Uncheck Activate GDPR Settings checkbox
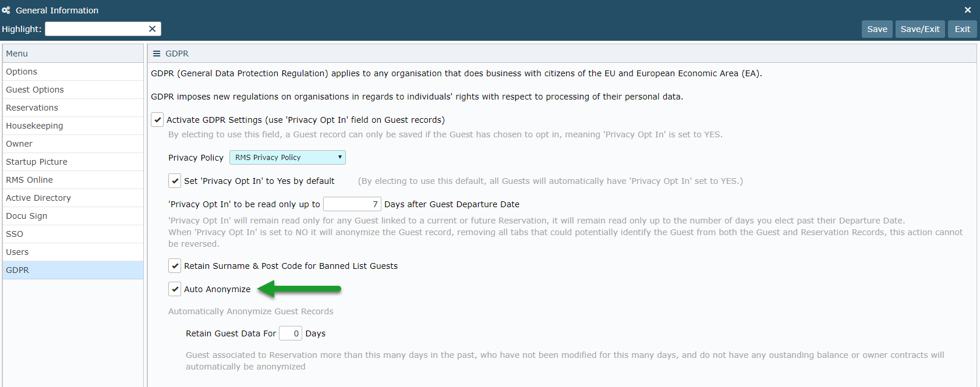This screenshot has width=980, height=387. click(157, 120)
